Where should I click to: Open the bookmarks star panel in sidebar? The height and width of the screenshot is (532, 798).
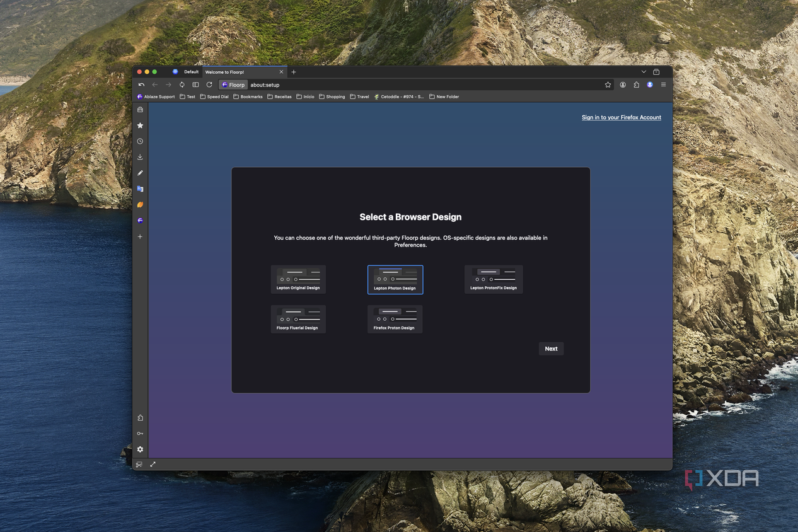(140, 125)
